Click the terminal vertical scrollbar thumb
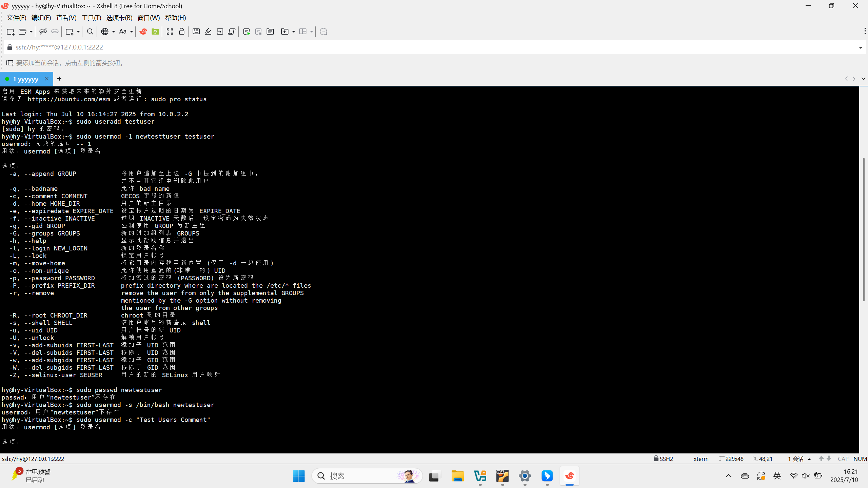The image size is (868, 488). 863,230
